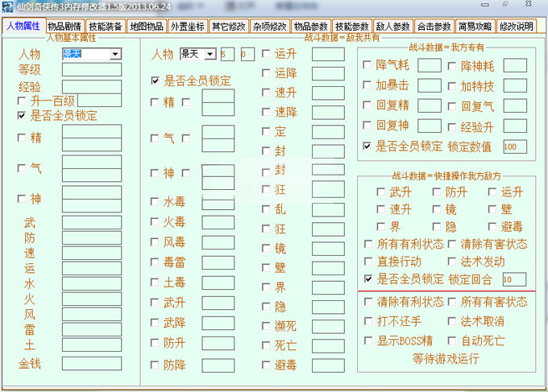
Task: Check the 濒死 status checkbox
Action: click(266, 325)
